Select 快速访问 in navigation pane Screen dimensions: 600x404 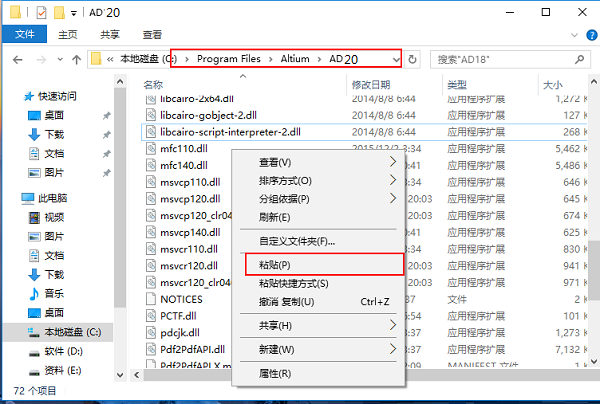[57, 96]
